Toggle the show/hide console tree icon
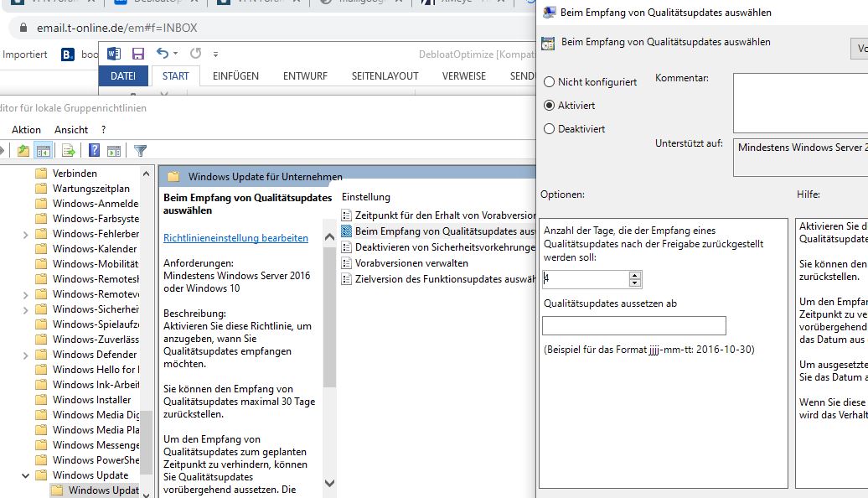 pos(44,151)
